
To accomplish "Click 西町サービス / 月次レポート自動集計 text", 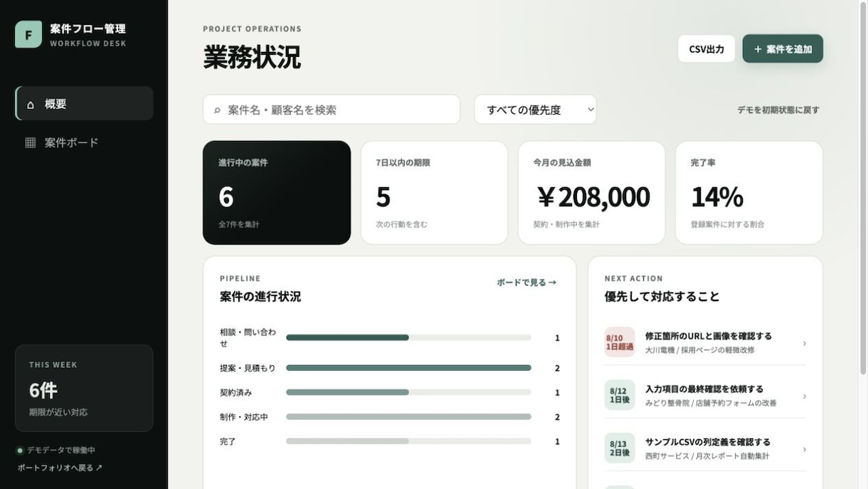I will (707, 456).
